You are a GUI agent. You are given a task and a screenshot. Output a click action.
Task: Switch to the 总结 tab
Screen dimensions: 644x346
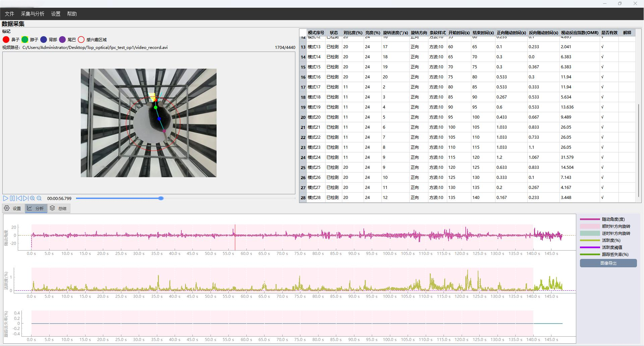(59, 208)
